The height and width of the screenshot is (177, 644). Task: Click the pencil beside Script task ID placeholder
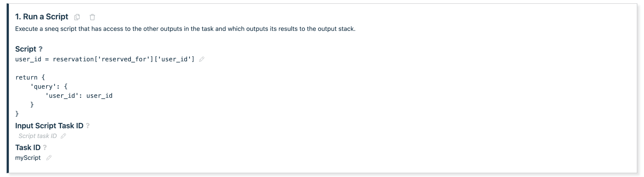[x=63, y=136]
